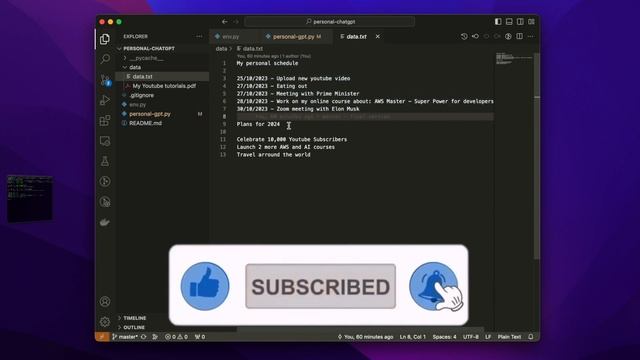Screen dimensions: 640x360
Task: Click the data breadcrumb segment
Action: click(x=221, y=49)
